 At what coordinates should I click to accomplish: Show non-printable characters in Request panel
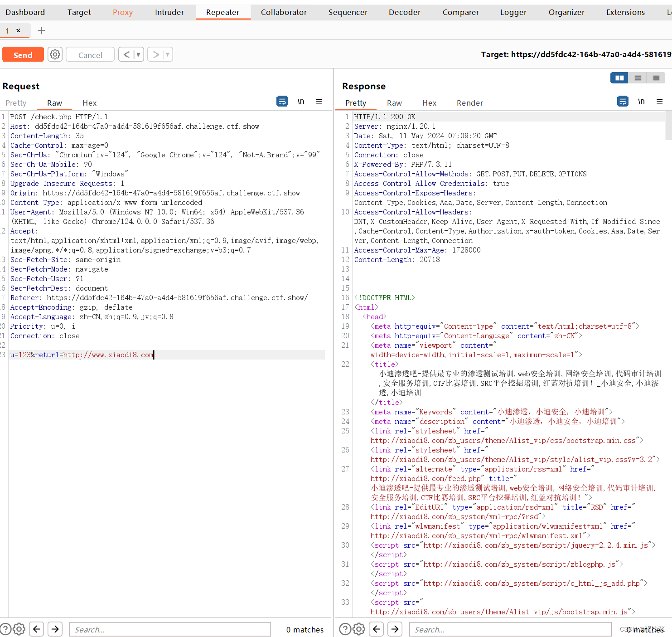(x=301, y=102)
